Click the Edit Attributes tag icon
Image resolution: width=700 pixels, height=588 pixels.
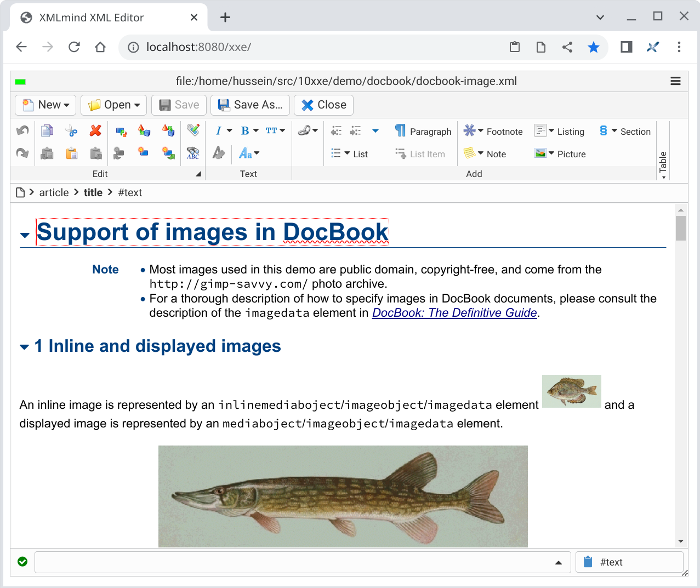193,130
